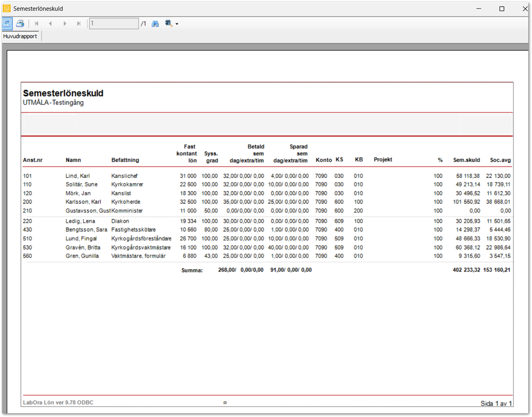Viewport: 532px width, 417px height.
Task: Click the zoom tool icon
Action: [168, 23]
